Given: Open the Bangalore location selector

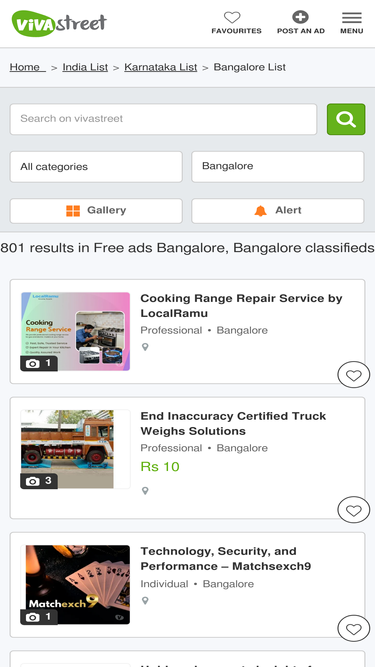Looking at the screenshot, I should [278, 167].
